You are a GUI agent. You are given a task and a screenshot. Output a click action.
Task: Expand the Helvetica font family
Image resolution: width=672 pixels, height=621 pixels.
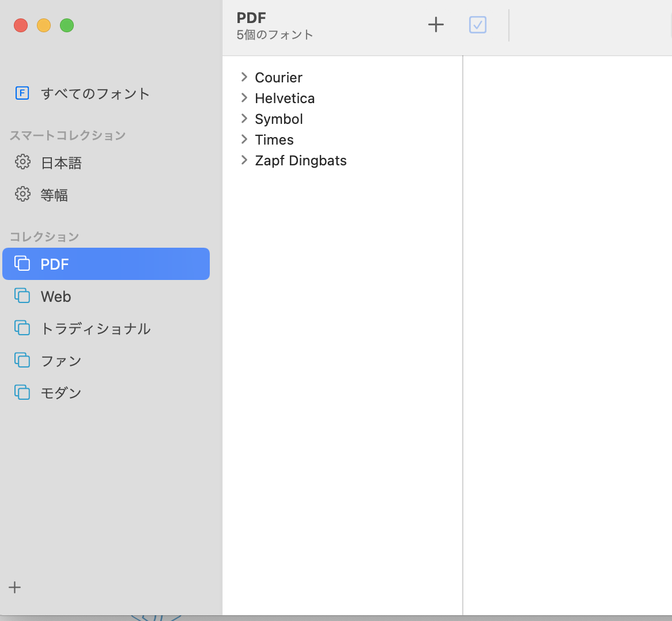pyautogui.click(x=244, y=98)
